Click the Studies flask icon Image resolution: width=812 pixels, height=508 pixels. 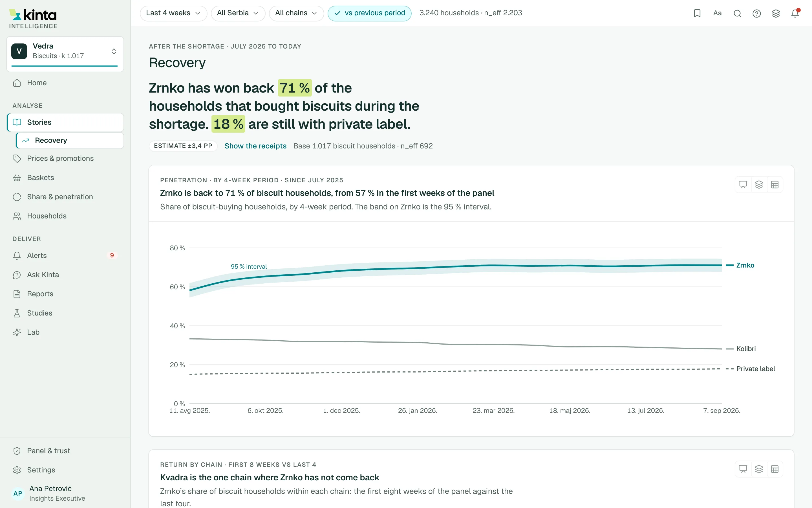(x=17, y=313)
